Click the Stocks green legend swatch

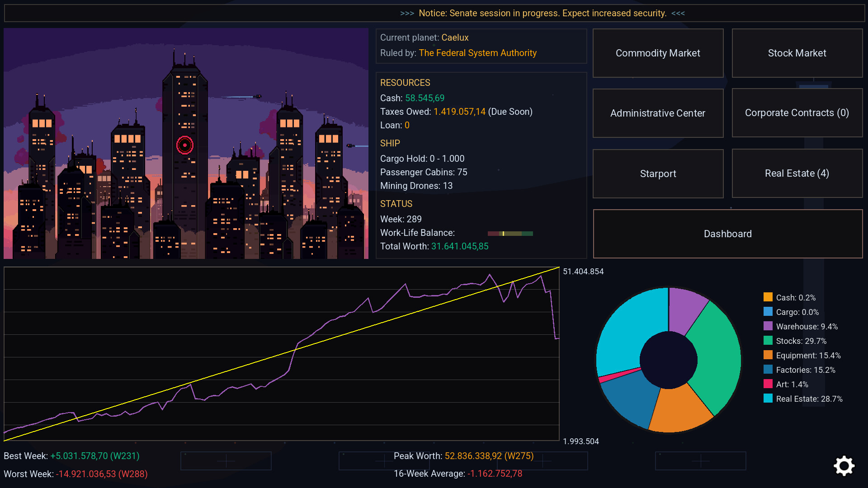(x=768, y=341)
